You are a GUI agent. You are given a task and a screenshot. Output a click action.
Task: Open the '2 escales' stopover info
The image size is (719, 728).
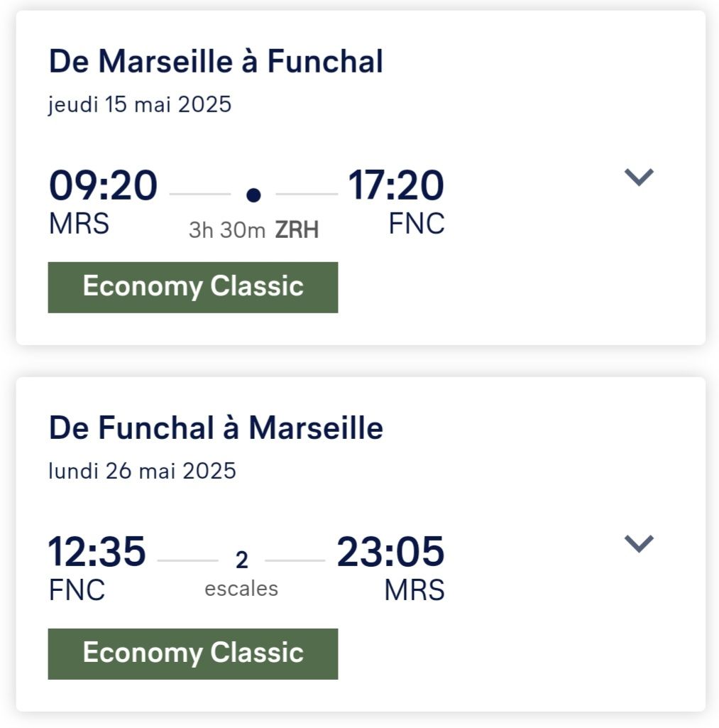pos(241,574)
